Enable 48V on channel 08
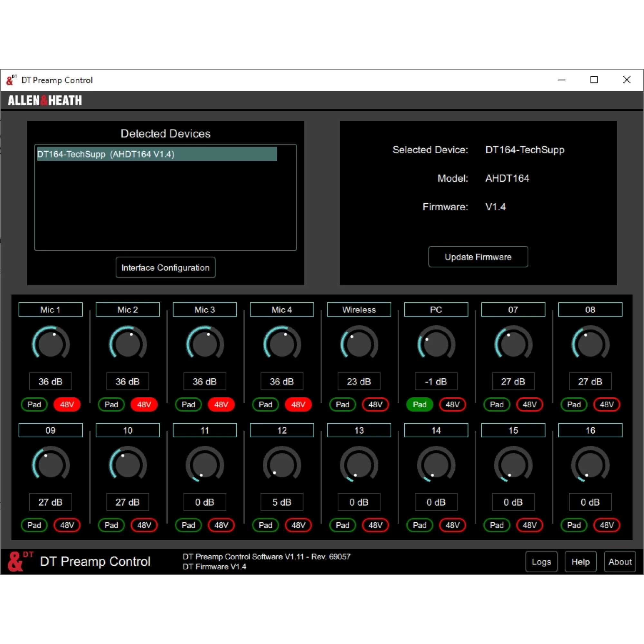Image resolution: width=644 pixels, height=644 pixels. pyautogui.click(x=607, y=404)
